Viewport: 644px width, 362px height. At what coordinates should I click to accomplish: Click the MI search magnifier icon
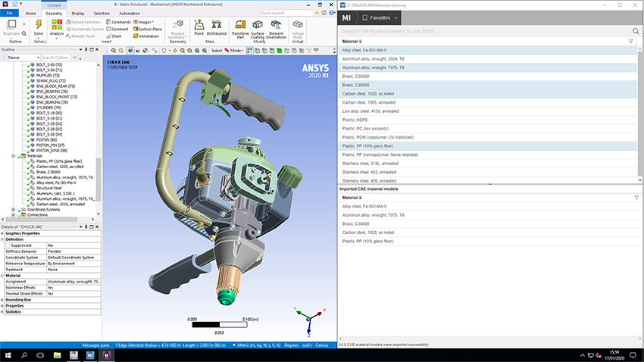(636, 31)
